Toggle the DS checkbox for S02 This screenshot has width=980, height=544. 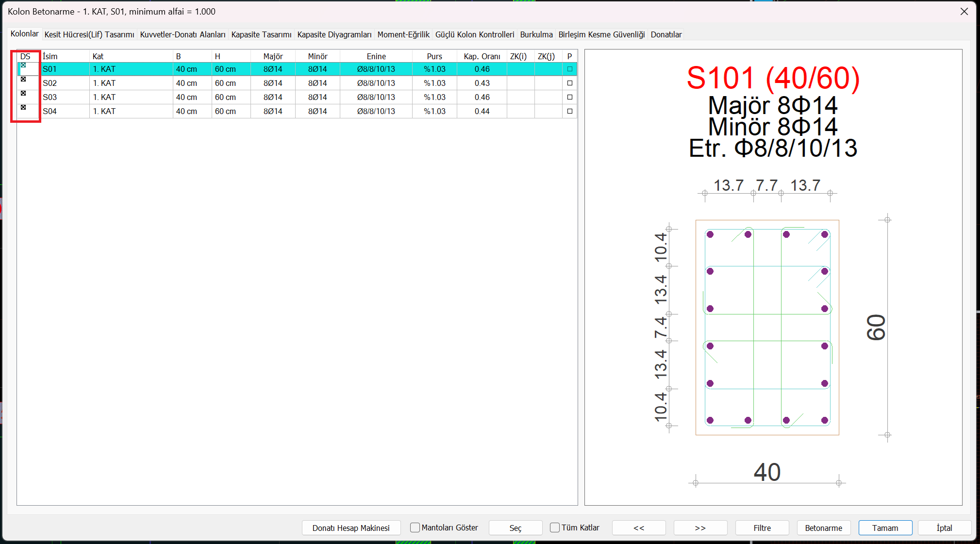(23, 79)
